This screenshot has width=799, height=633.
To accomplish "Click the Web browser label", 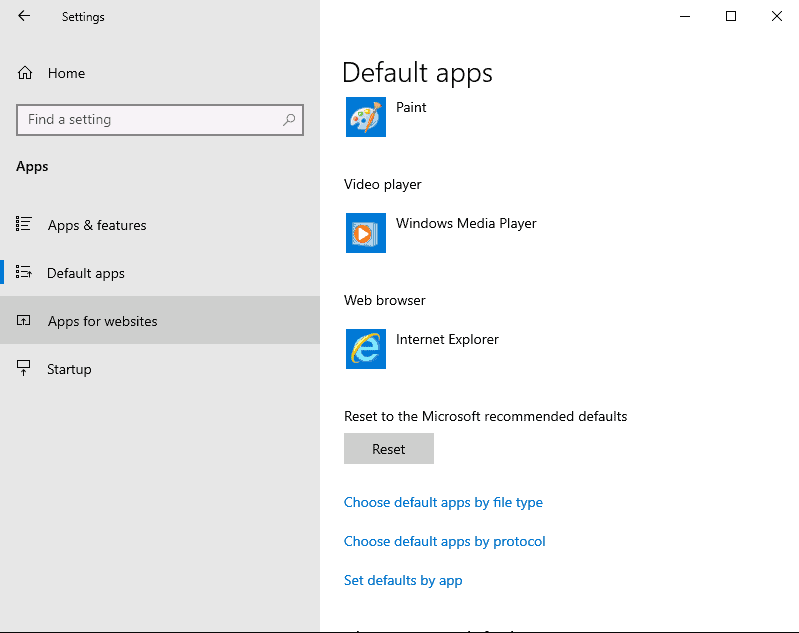I will click(x=385, y=300).
